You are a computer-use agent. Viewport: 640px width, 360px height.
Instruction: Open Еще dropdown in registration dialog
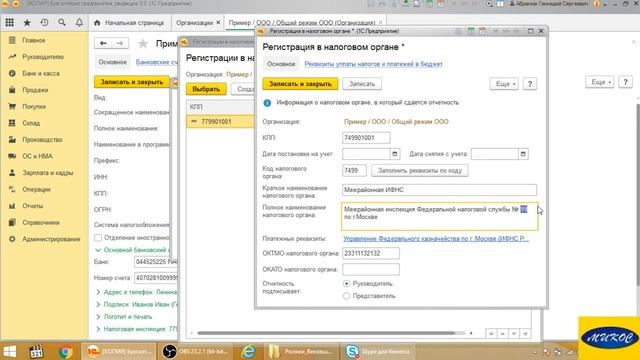tap(504, 84)
